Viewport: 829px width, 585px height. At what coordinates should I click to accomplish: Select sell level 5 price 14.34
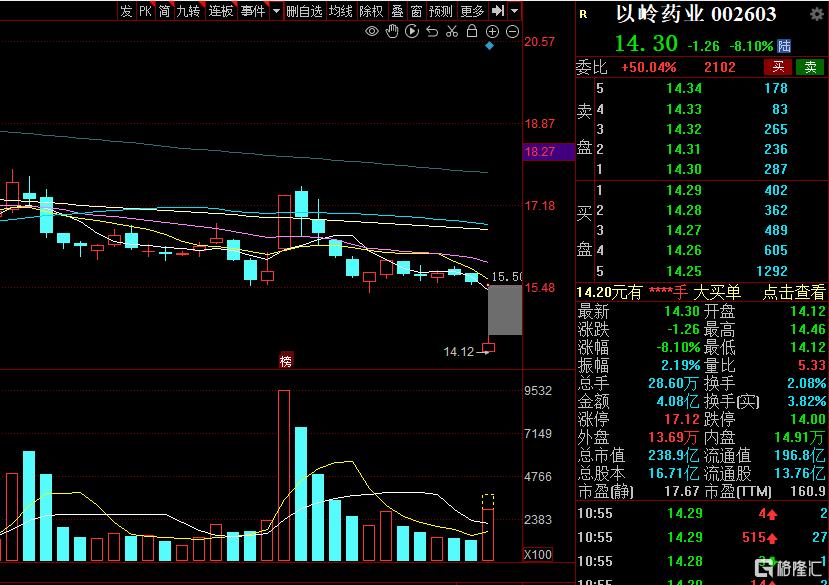(x=684, y=88)
